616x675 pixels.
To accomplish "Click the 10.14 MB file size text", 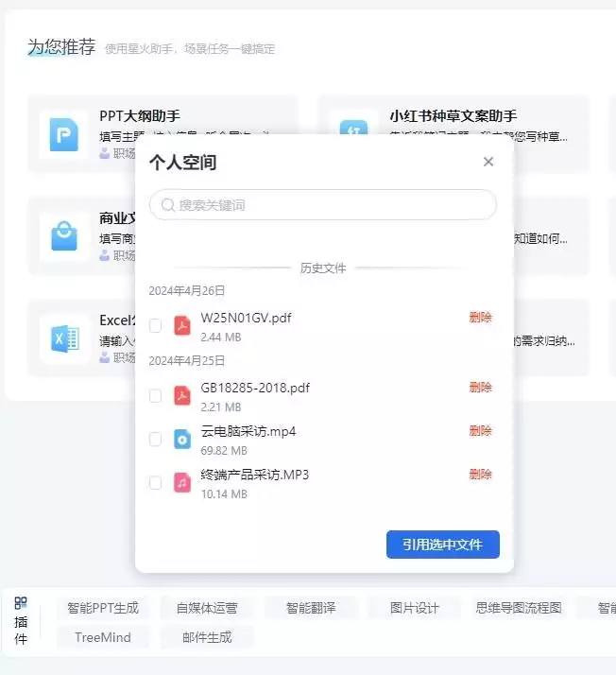I will (x=224, y=494).
